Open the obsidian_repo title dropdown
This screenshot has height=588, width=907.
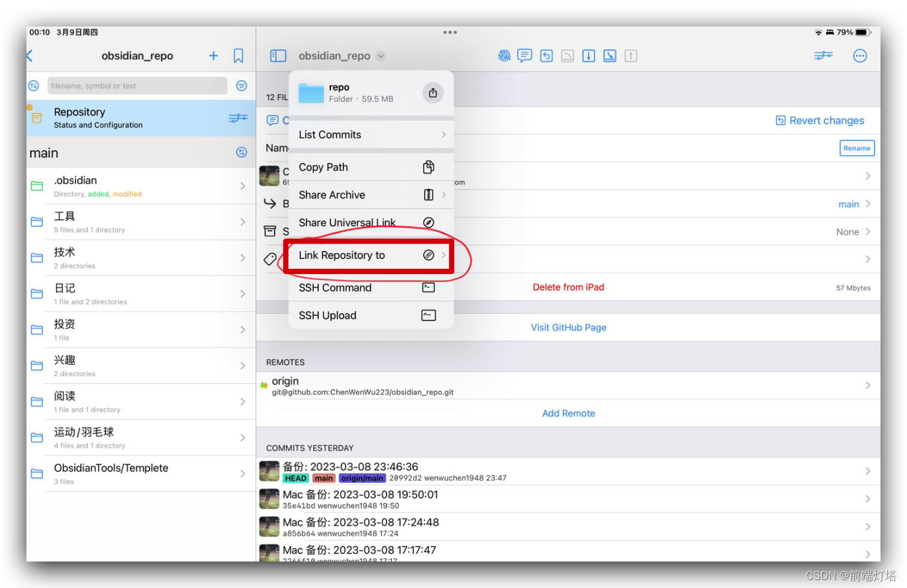pos(342,56)
